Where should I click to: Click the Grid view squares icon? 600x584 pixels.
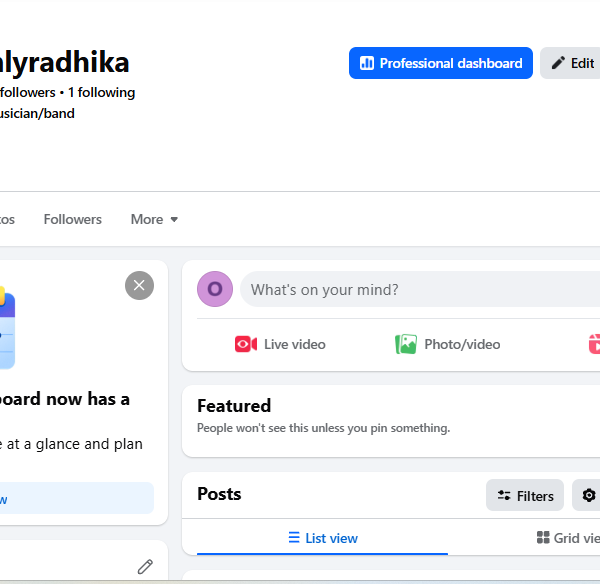click(x=543, y=537)
